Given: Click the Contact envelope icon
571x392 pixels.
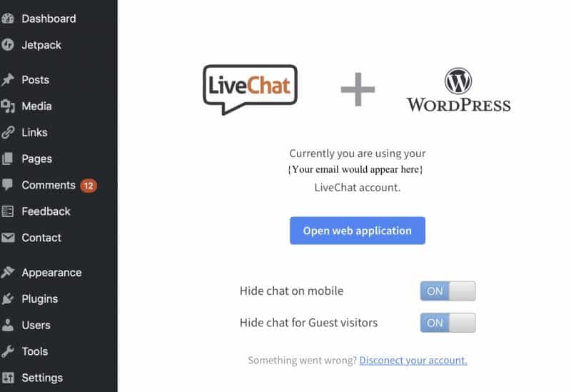Looking at the screenshot, I should (x=7, y=238).
